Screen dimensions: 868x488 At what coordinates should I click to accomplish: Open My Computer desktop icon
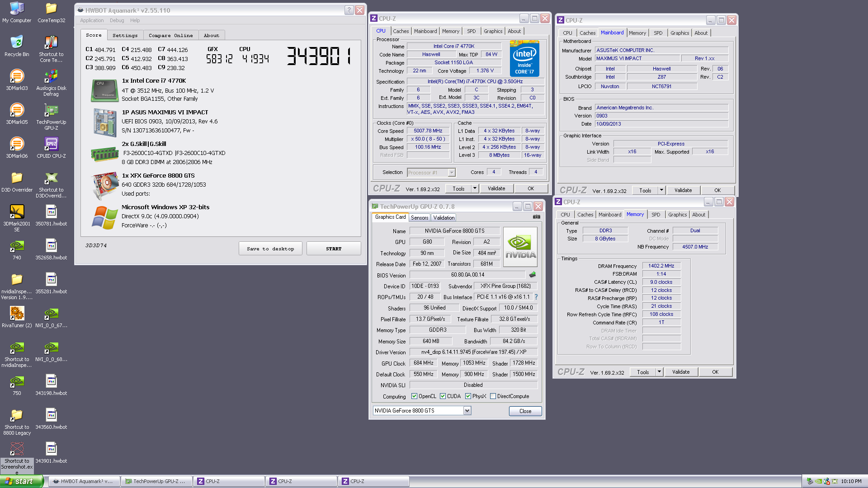pyautogui.click(x=17, y=12)
